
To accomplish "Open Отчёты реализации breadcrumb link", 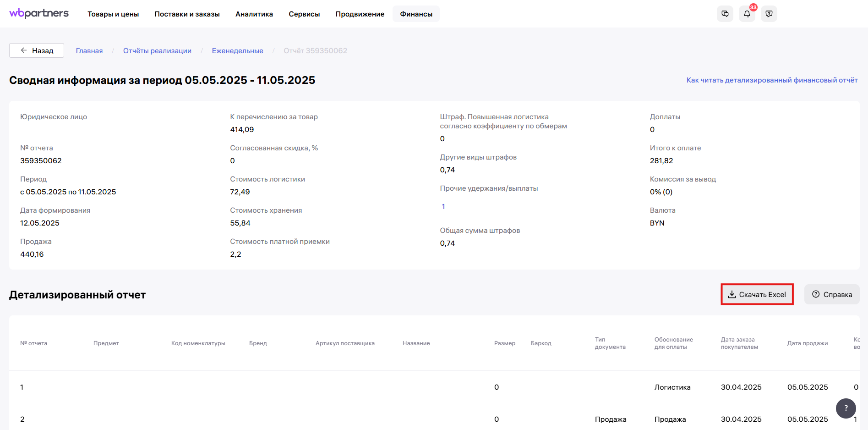I will pos(157,51).
